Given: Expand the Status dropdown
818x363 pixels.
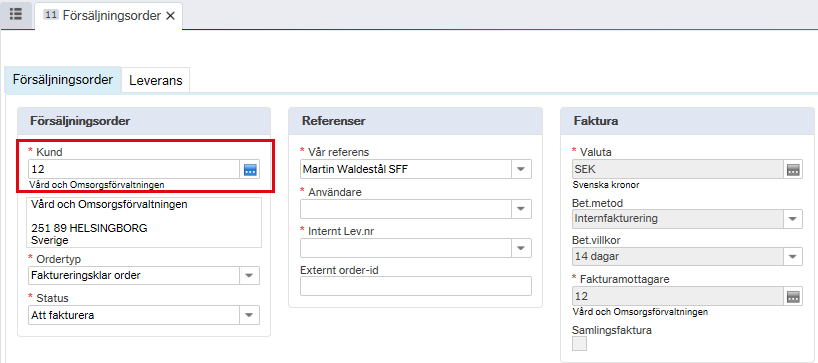Looking at the screenshot, I should point(249,314).
